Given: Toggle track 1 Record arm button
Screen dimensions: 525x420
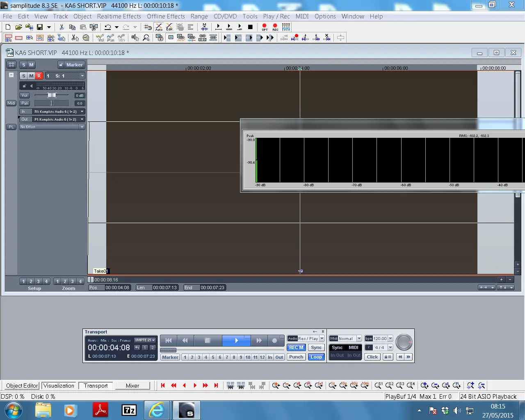Looking at the screenshot, I should click(39, 76).
